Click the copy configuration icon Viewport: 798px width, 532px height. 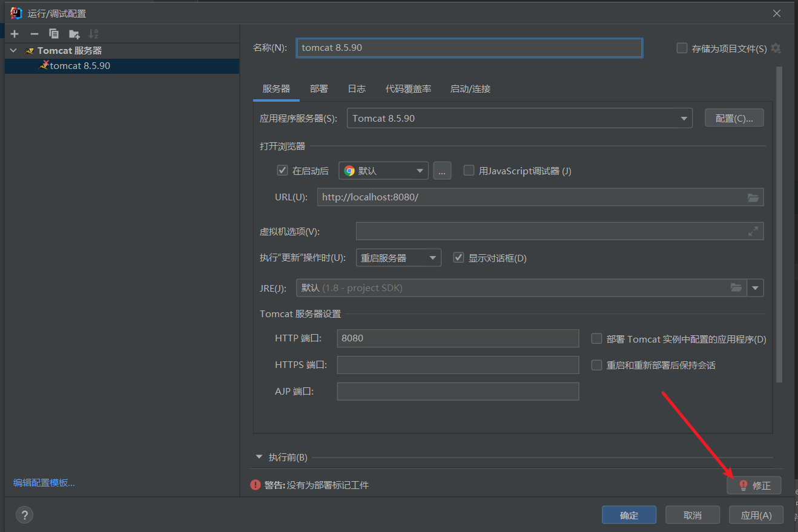tap(54, 34)
